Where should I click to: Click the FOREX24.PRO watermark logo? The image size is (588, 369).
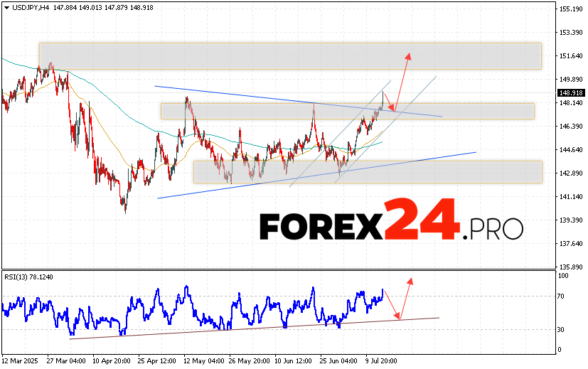click(391, 225)
